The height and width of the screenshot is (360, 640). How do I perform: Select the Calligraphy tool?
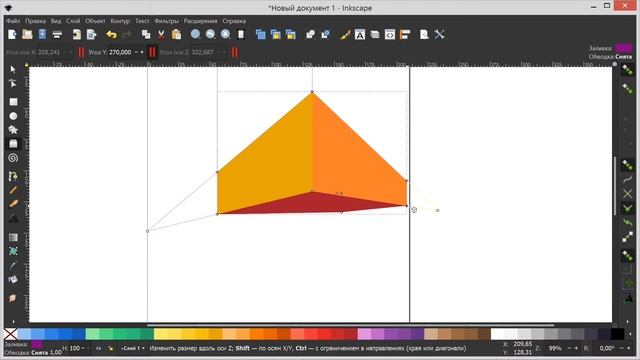13,204
